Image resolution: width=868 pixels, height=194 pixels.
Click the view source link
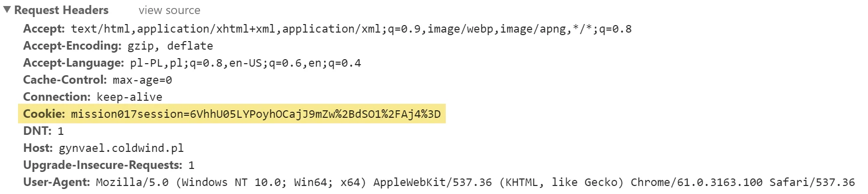pyautogui.click(x=169, y=11)
